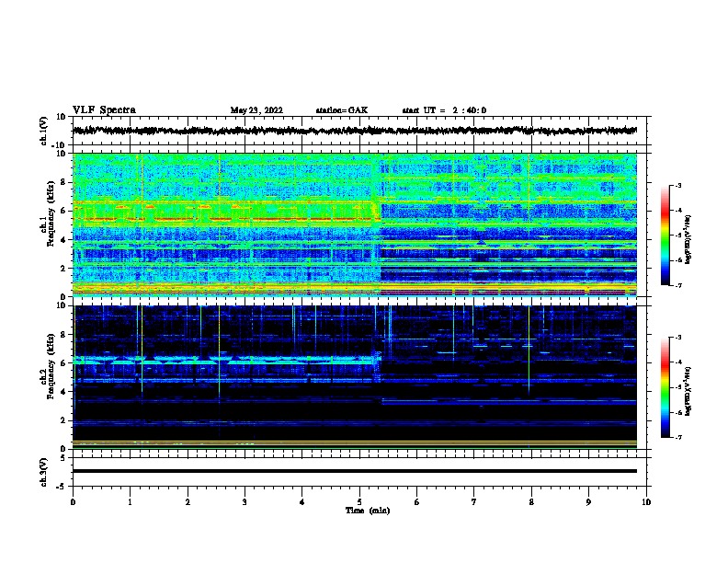The height and width of the screenshot is (563, 728).
Task: Click the "ch.3(V)" waveform axis label
Action: coord(44,472)
